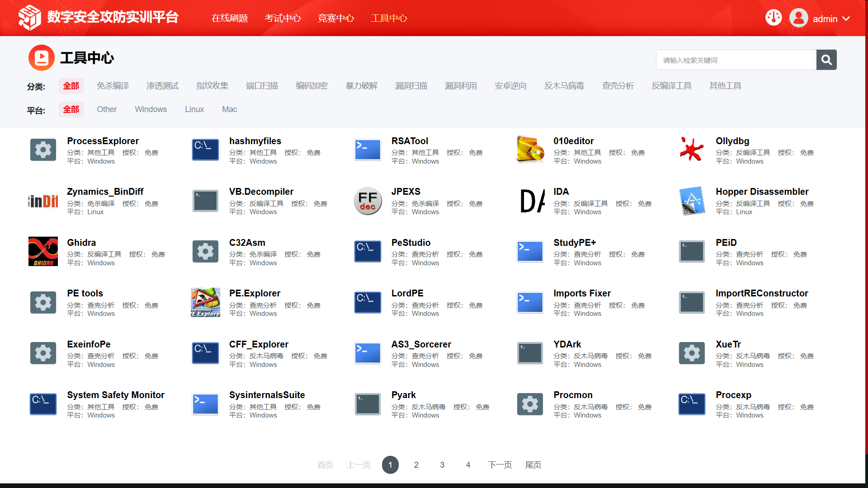Open the Zynamics_BinDiff logo icon
The width and height of the screenshot is (868, 488).
point(43,201)
